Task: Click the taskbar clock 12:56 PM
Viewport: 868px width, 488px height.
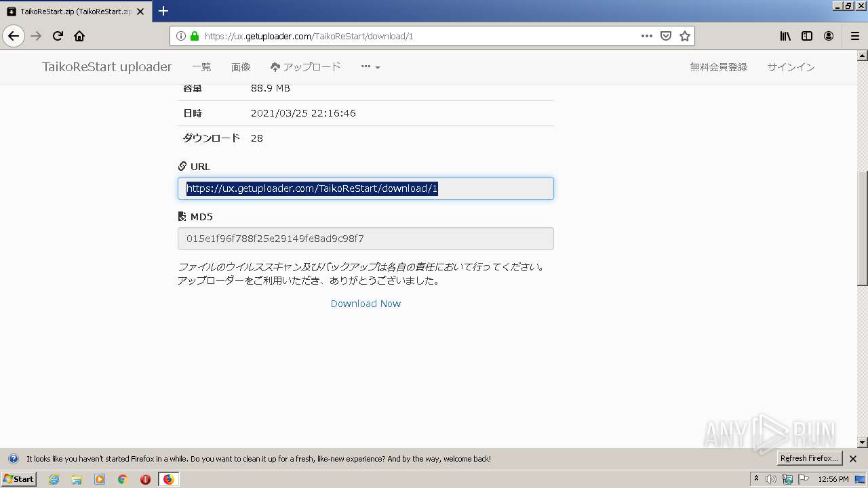Action: (833, 479)
